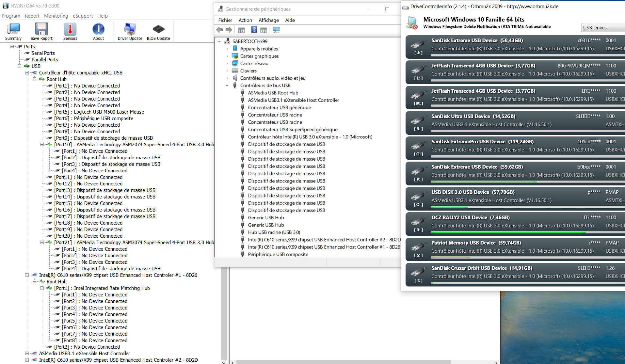Collapse Contrôleurs de bus USB category
625x364 pixels.
click(227, 86)
